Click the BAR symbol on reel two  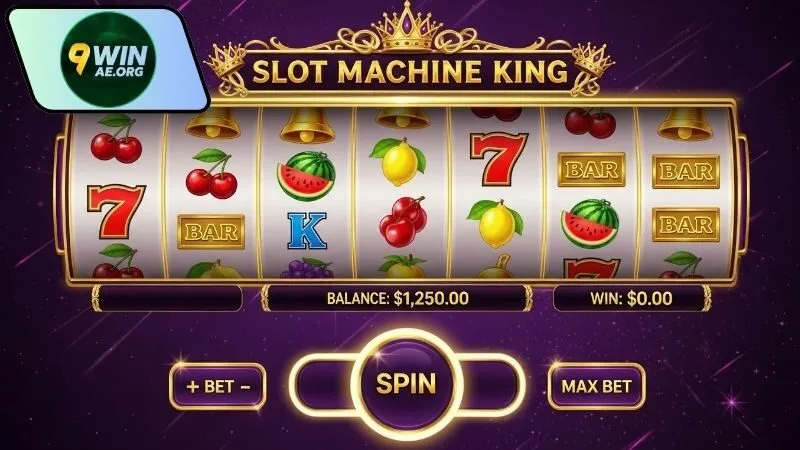pyautogui.click(x=211, y=232)
